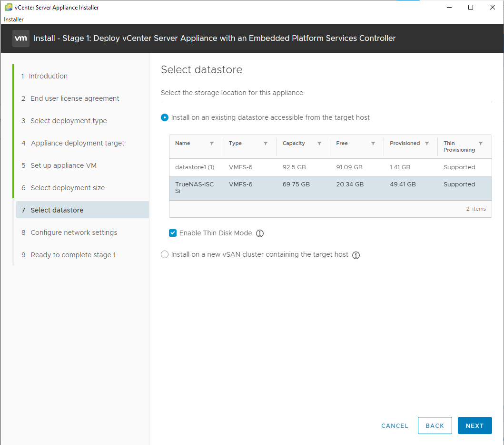This screenshot has width=504, height=445.
Task: Click the 92.5 GB capacity cell
Action: [x=294, y=167]
